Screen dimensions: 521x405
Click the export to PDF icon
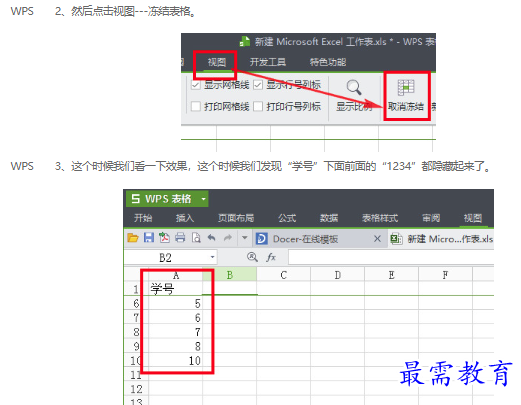point(164,238)
